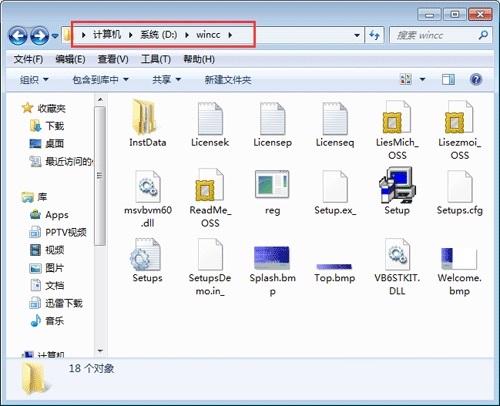Select 收藏夹 in the navigation pane
The width and height of the screenshot is (500, 406).
point(43,108)
